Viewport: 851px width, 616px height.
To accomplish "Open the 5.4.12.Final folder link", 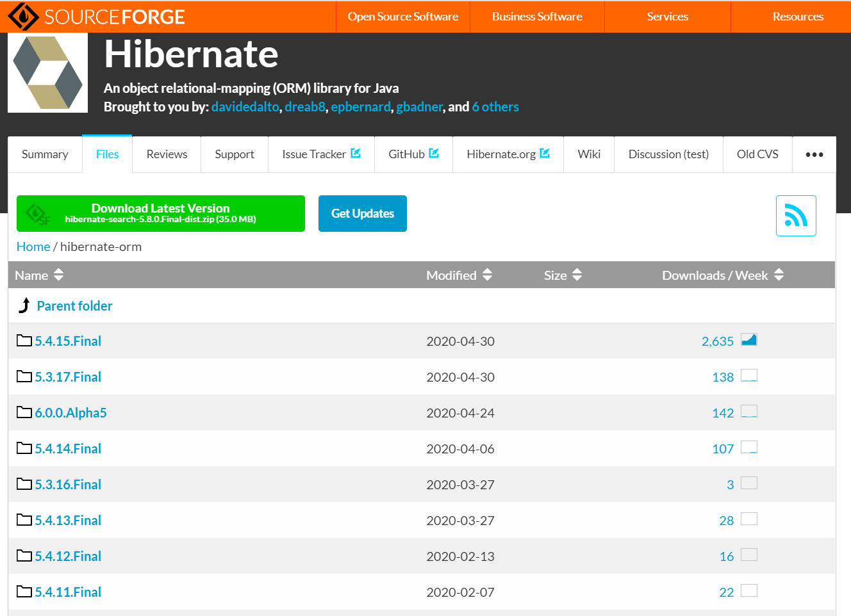I will tap(68, 556).
